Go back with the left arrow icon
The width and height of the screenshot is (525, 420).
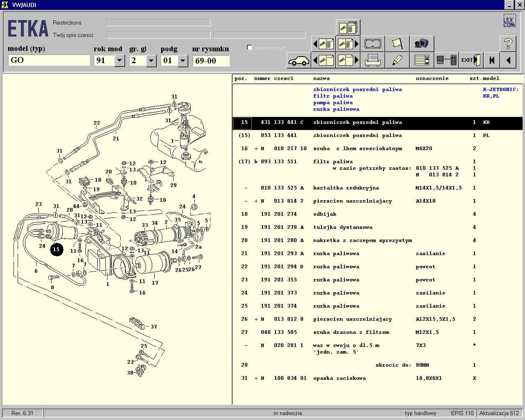click(x=508, y=60)
